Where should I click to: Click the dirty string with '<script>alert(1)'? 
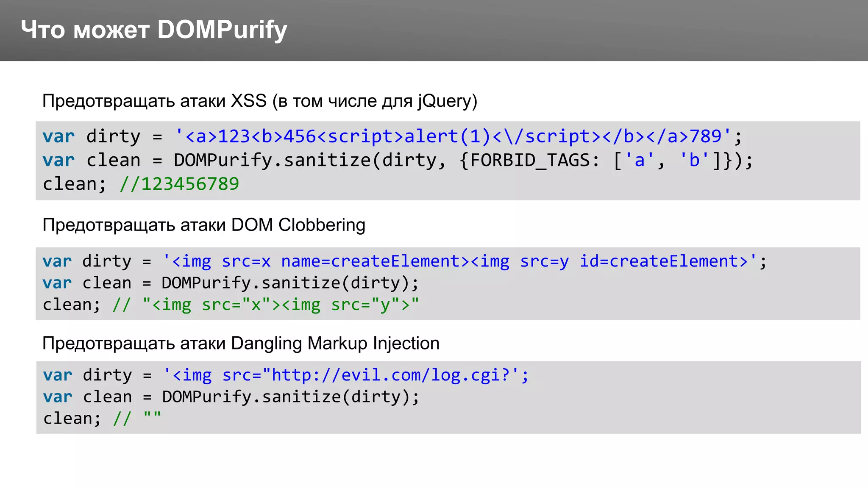(x=453, y=136)
